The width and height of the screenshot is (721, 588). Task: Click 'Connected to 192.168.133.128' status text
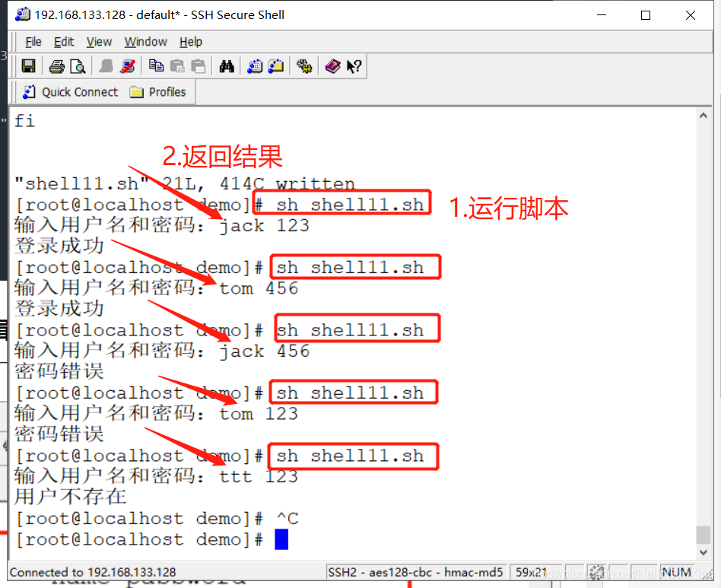[x=93, y=572]
